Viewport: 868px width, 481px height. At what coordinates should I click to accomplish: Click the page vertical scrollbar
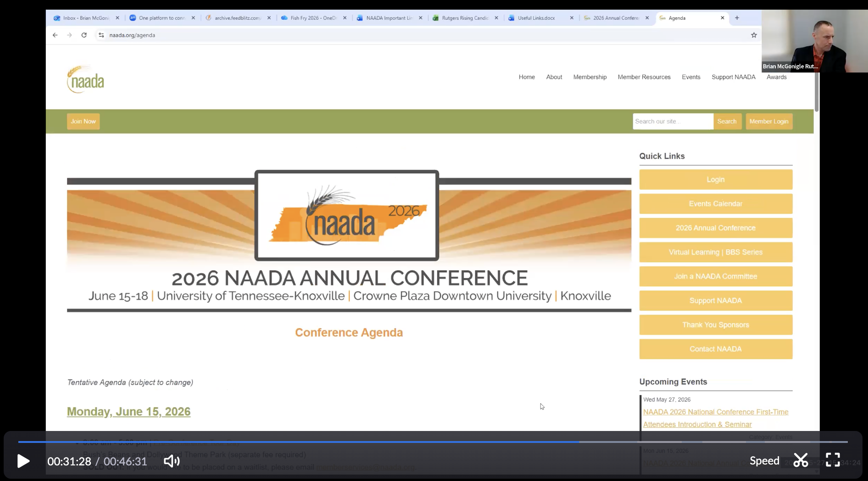tap(817, 92)
